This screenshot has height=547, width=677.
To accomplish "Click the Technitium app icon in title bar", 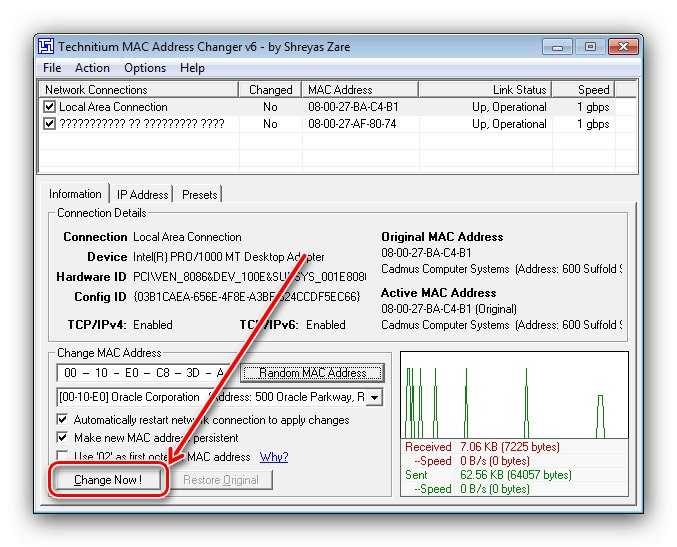I will (46, 46).
